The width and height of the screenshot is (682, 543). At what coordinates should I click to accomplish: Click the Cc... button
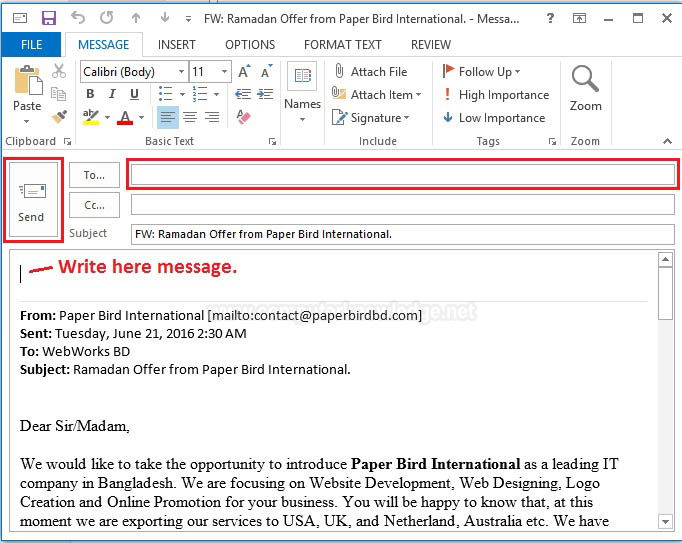point(94,205)
